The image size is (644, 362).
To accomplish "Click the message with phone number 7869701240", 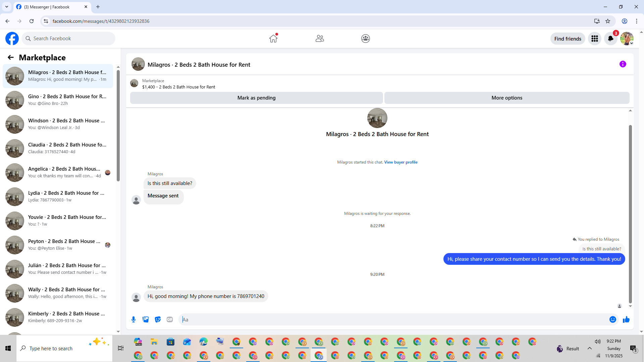I will click(x=206, y=296).
